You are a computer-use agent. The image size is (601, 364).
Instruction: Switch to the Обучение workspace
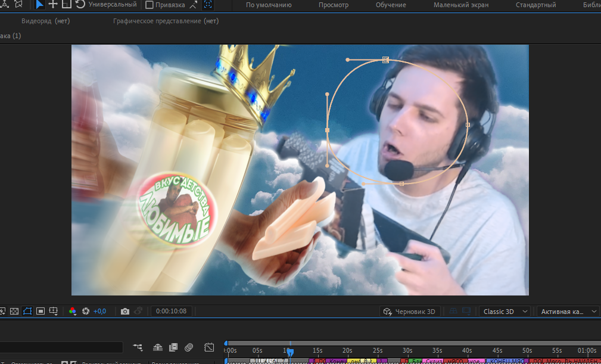click(391, 5)
